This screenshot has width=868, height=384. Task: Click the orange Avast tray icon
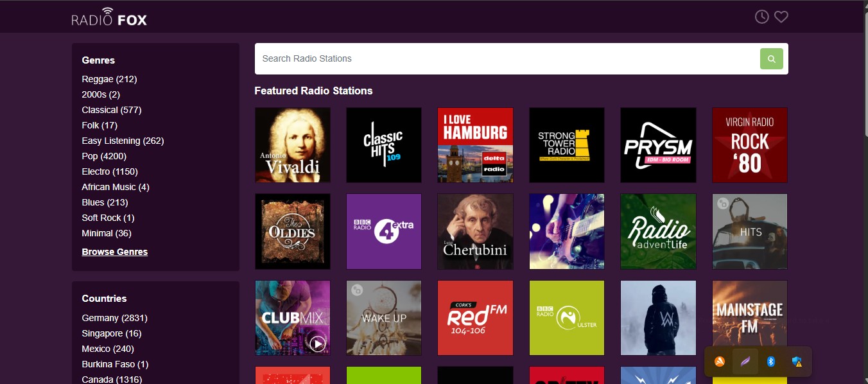point(720,362)
